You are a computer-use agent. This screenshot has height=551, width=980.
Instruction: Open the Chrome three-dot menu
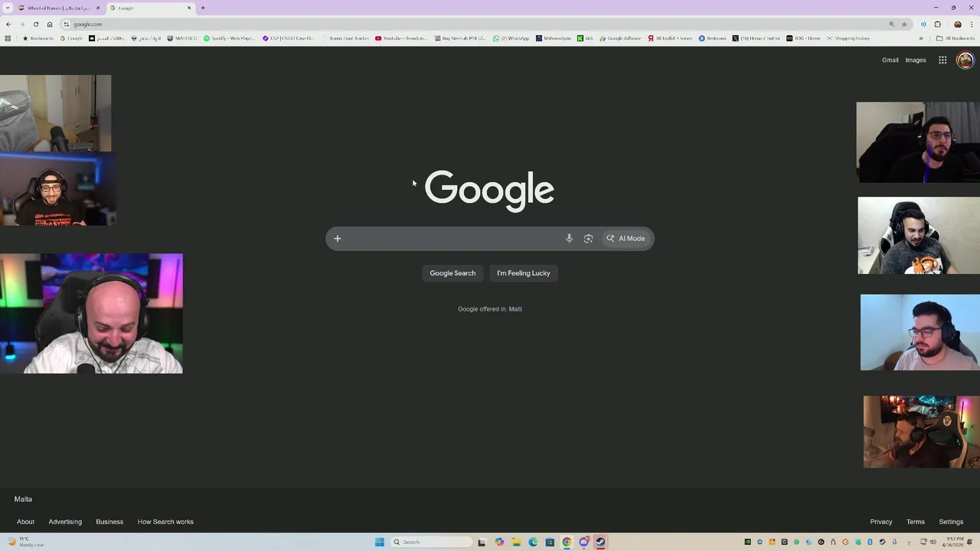click(972, 24)
